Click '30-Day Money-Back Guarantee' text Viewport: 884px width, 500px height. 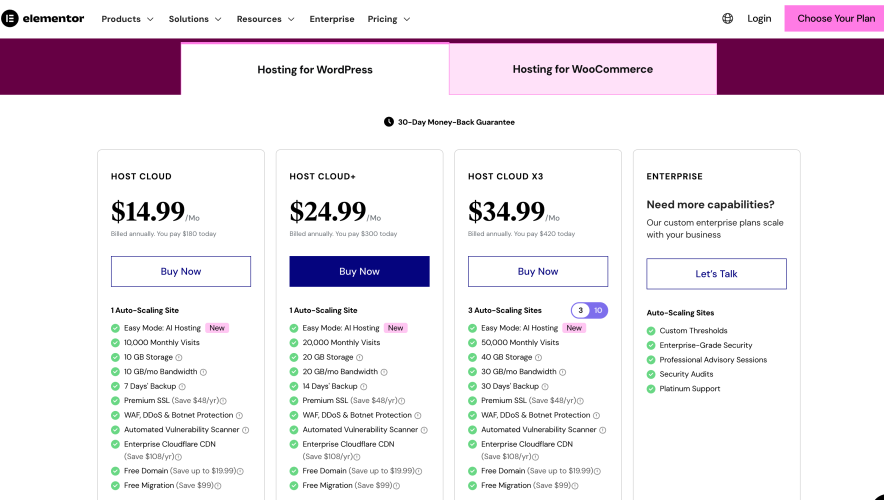456,122
